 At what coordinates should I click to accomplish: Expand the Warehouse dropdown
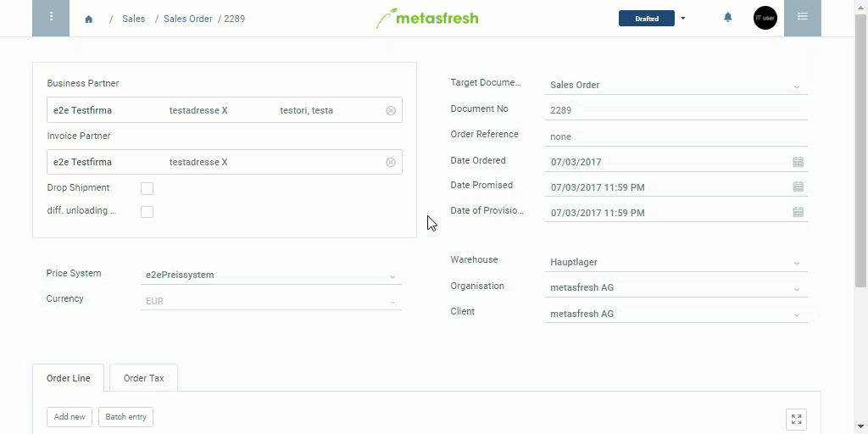coord(797,264)
